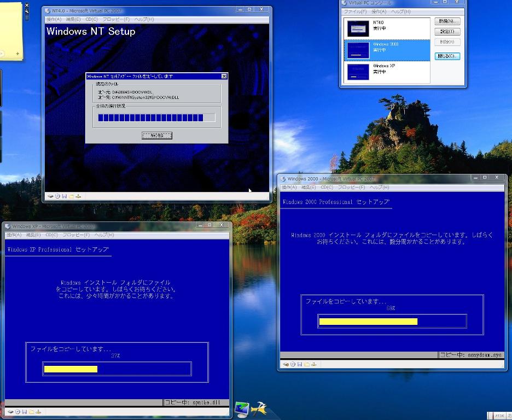This screenshot has width=512, height=420.
Task: Click network adapter status icon in NT4.0 window
Action: [78, 196]
